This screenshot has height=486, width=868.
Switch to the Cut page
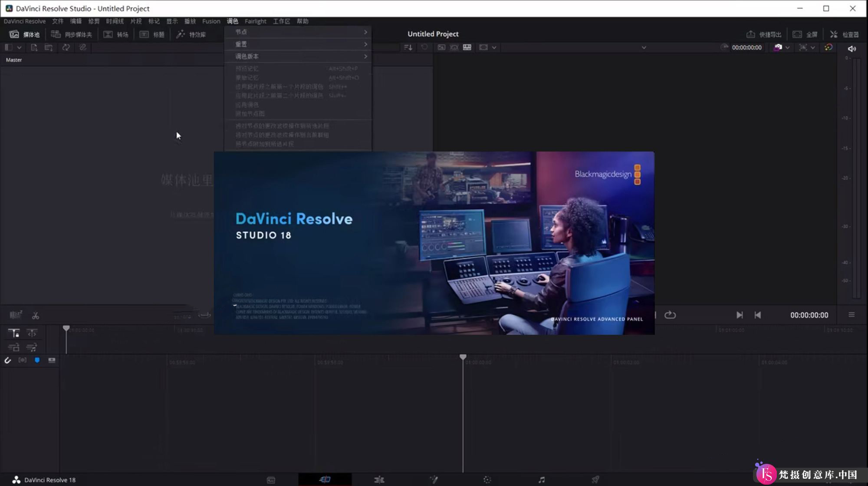tap(325, 479)
